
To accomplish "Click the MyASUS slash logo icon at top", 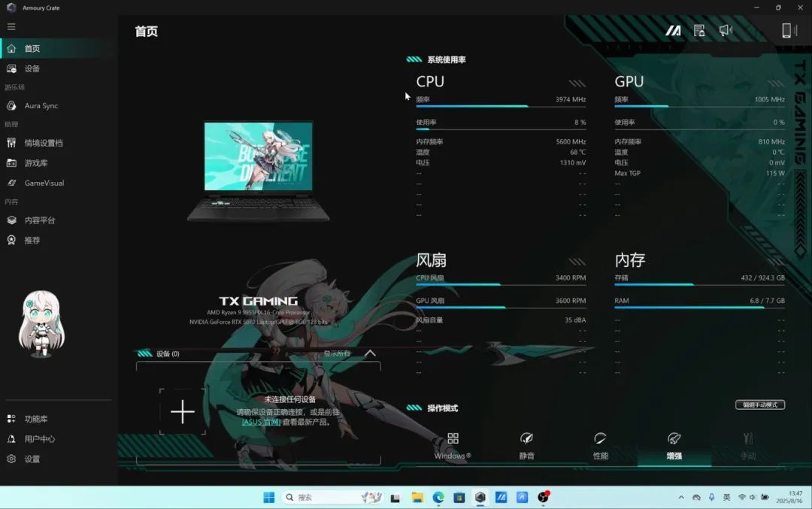I will 673,31.
